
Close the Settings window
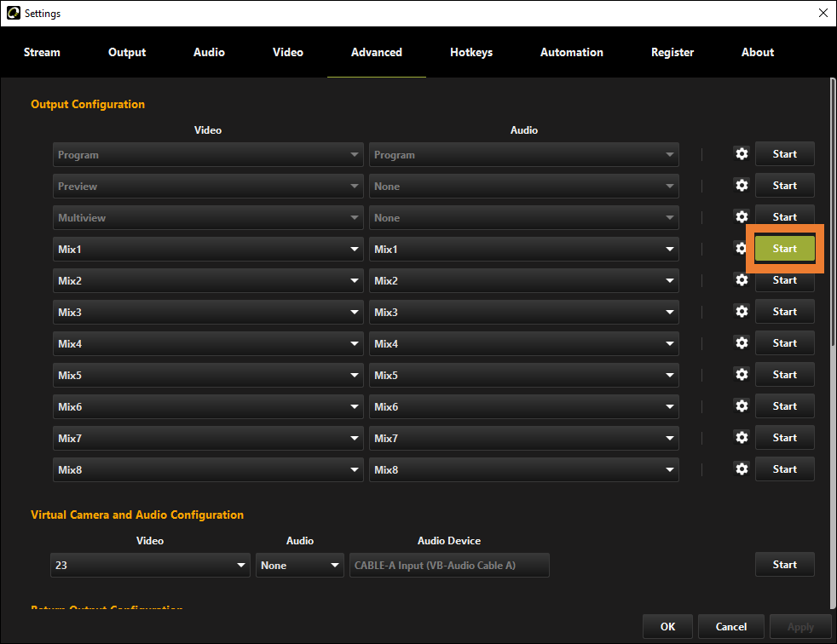coord(823,13)
